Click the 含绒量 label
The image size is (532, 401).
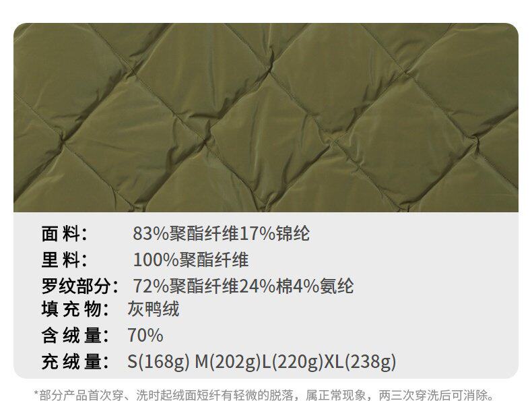coord(75,336)
